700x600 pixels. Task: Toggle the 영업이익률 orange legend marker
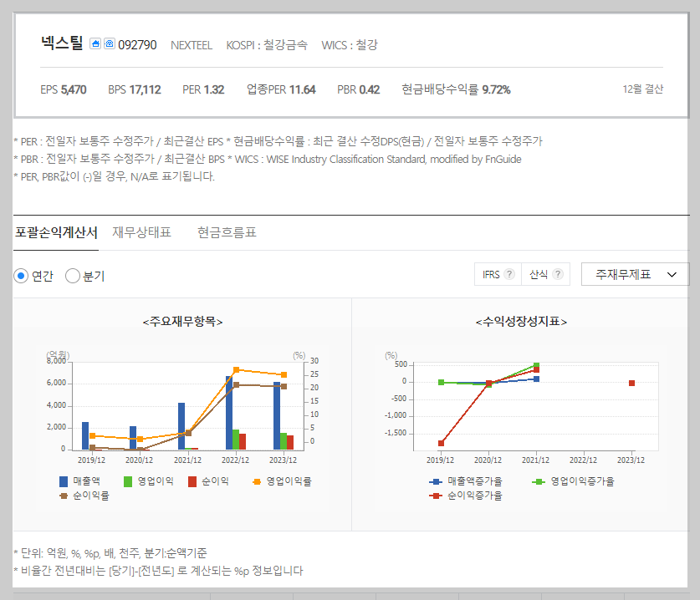click(x=257, y=481)
